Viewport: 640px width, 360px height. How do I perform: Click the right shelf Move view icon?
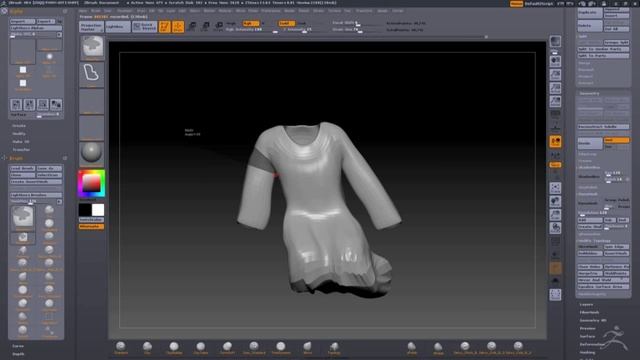tap(555, 201)
